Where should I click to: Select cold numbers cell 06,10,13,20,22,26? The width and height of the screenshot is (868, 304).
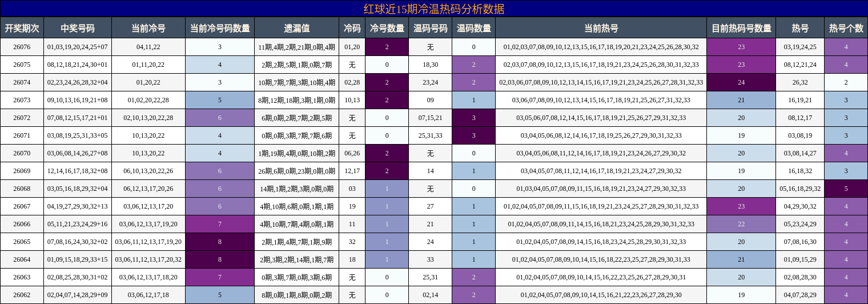(148, 171)
